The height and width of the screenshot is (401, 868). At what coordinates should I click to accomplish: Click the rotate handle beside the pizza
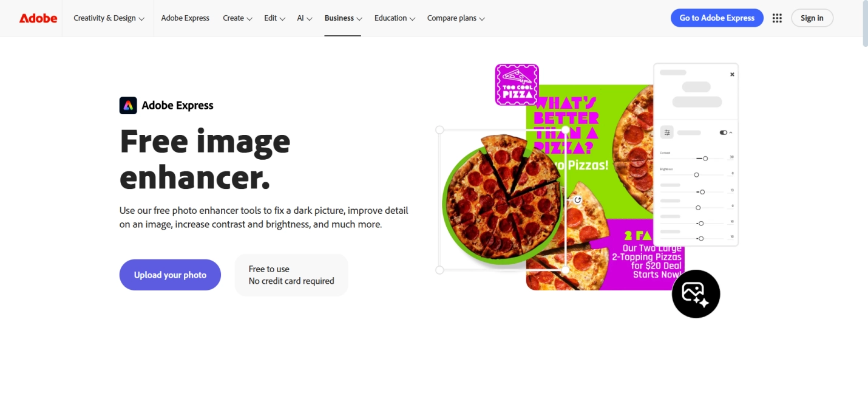click(578, 200)
